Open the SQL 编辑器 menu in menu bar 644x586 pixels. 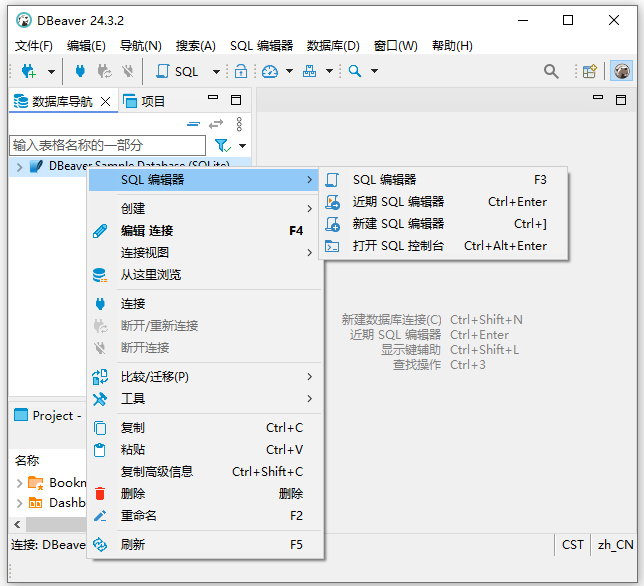click(x=262, y=46)
